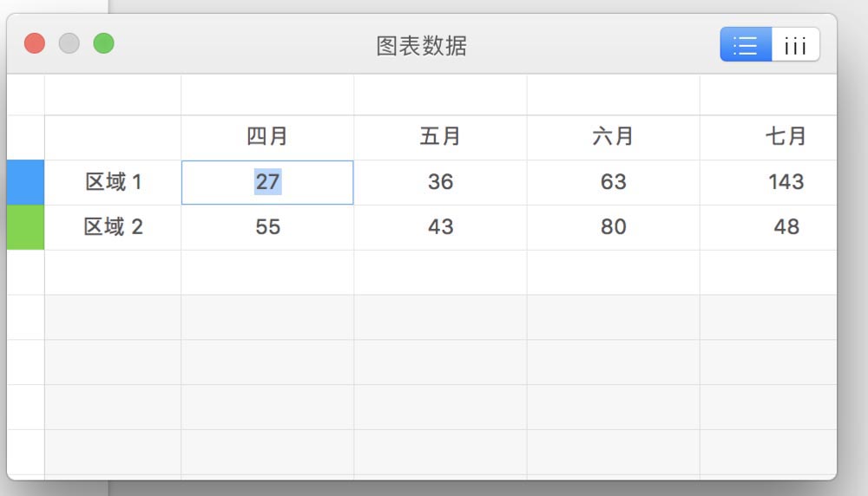Select the 区域 2 row label
868x496 pixels.
pyautogui.click(x=113, y=227)
